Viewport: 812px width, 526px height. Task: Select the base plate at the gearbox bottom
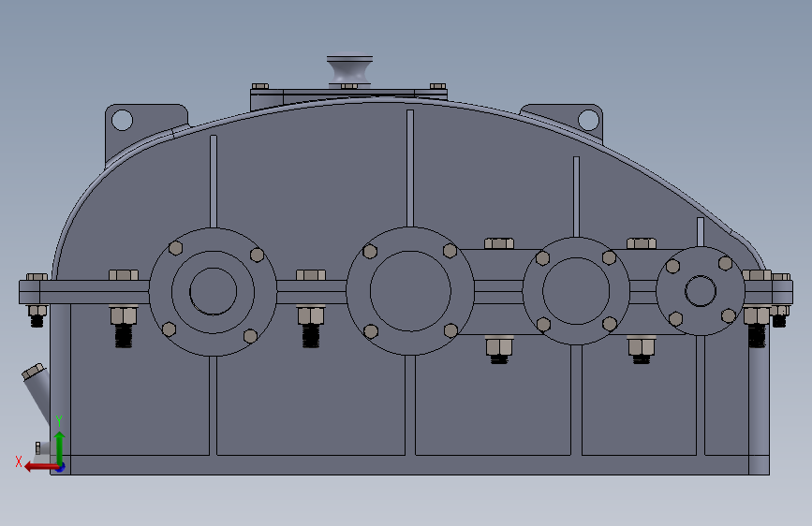click(409, 465)
